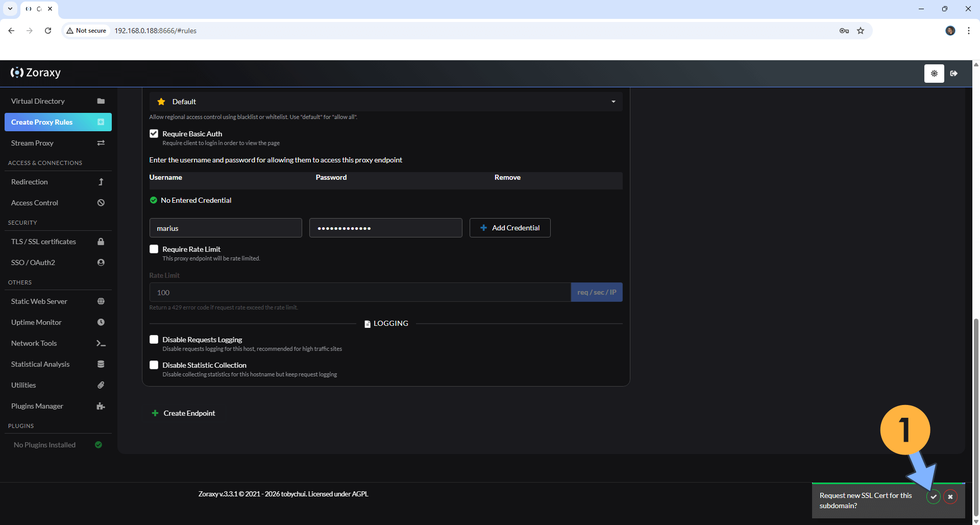Reload the page in browser

point(48,31)
